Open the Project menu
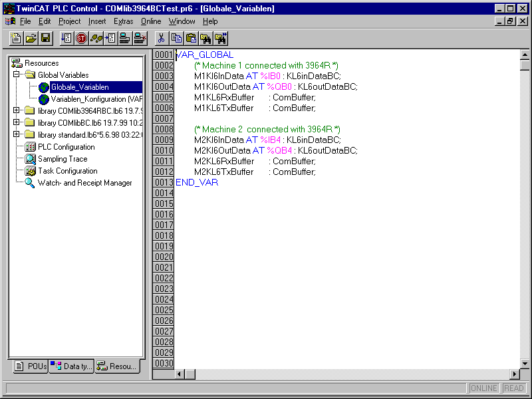The height and width of the screenshot is (399, 532). click(x=70, y=21)
